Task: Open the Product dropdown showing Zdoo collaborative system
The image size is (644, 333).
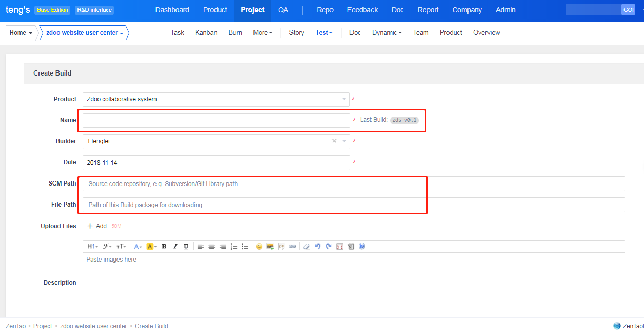Action: [216, 99]
